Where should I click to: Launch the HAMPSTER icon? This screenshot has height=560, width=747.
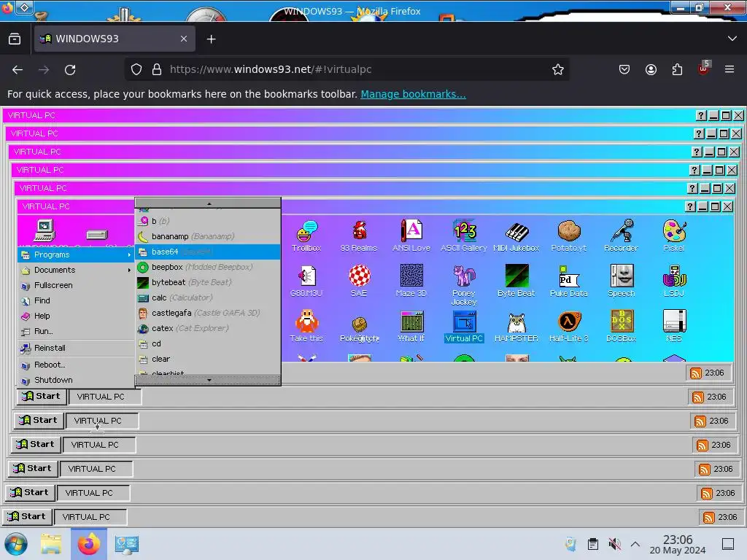click(x=516, y=326)
